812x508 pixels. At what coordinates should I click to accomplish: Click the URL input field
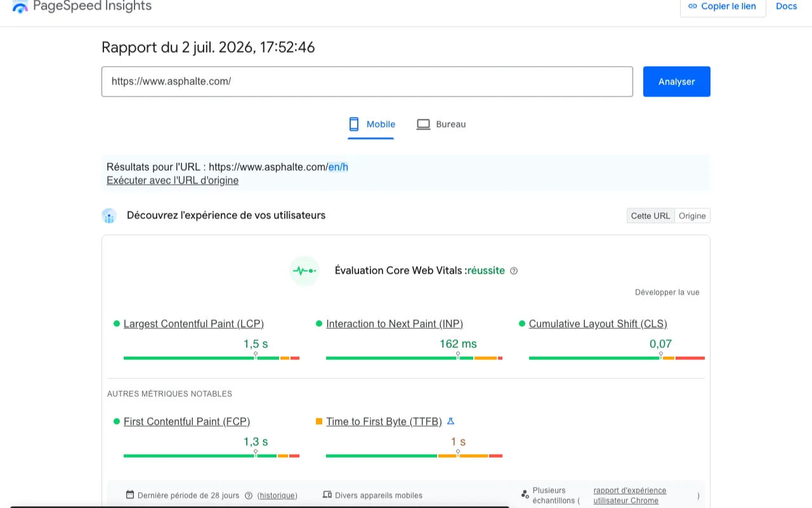click(x=367, y=82)
